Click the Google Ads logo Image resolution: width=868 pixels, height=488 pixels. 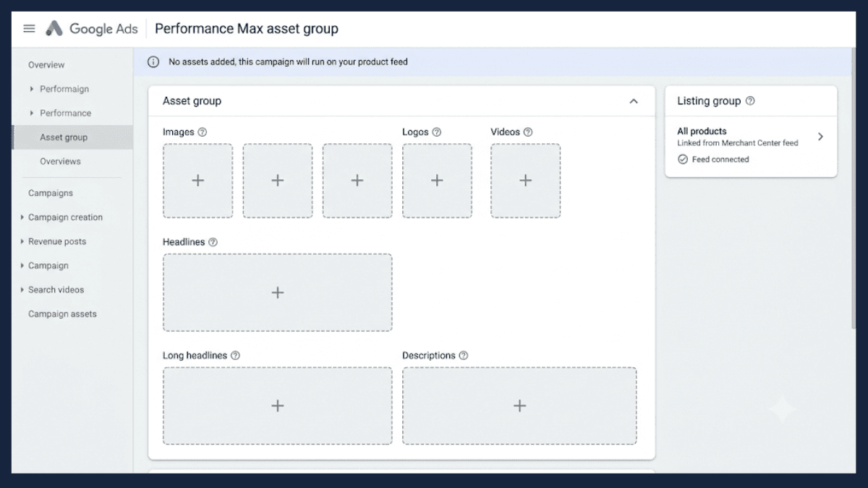(91, 29)
